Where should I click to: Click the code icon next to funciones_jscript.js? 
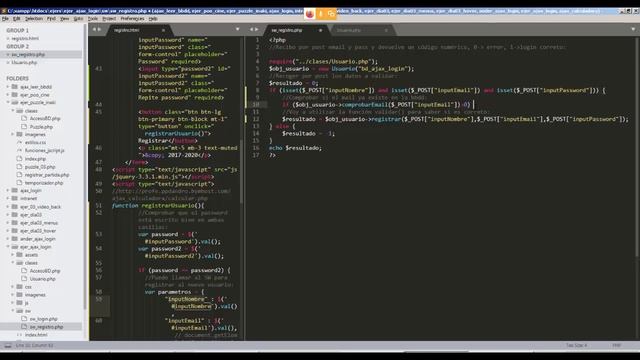click(x=19, y=150)
